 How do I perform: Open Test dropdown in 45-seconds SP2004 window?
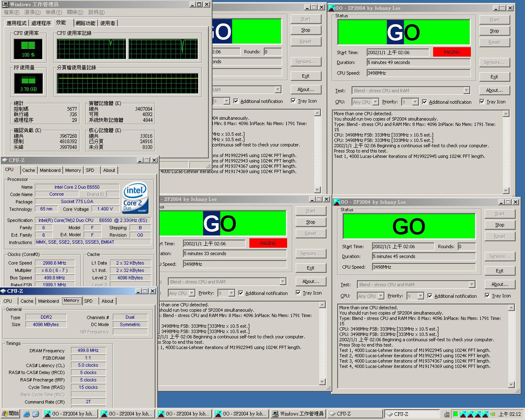click(472, 285)
